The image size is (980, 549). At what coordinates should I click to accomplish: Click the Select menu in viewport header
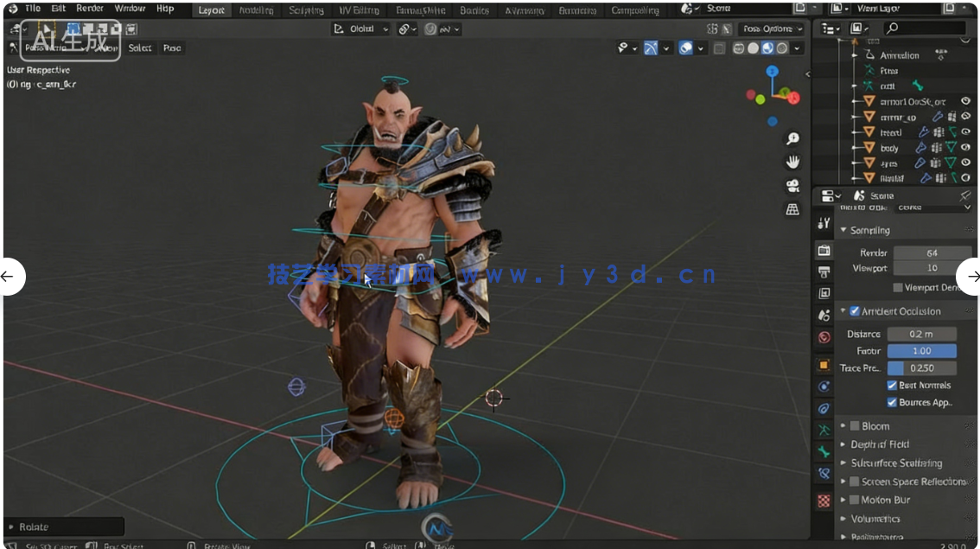click(x=140, y=48)
